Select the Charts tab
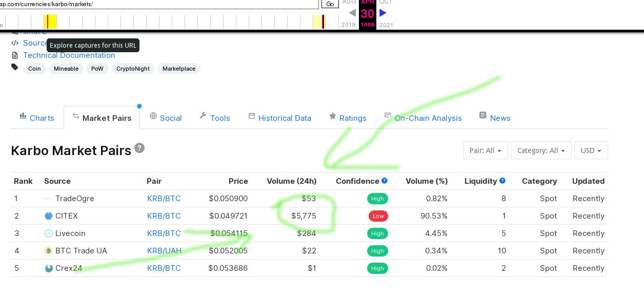 click(37, 118)
